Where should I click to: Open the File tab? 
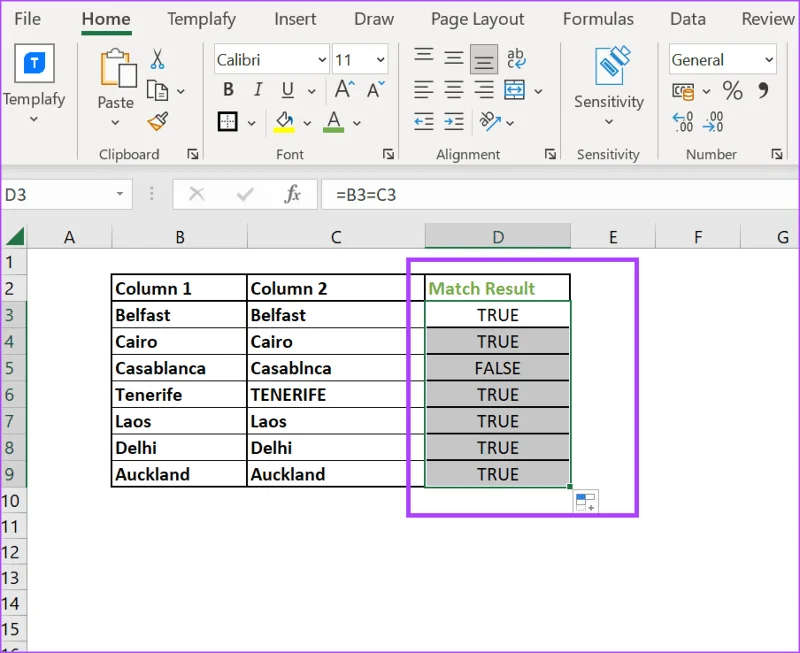(28, 19)
